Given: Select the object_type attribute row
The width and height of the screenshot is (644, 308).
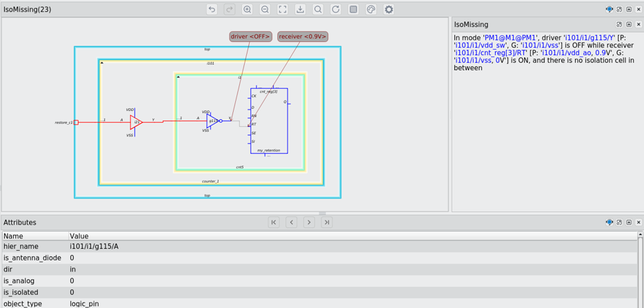Looking at the screenshot, I should coord(319,303).
